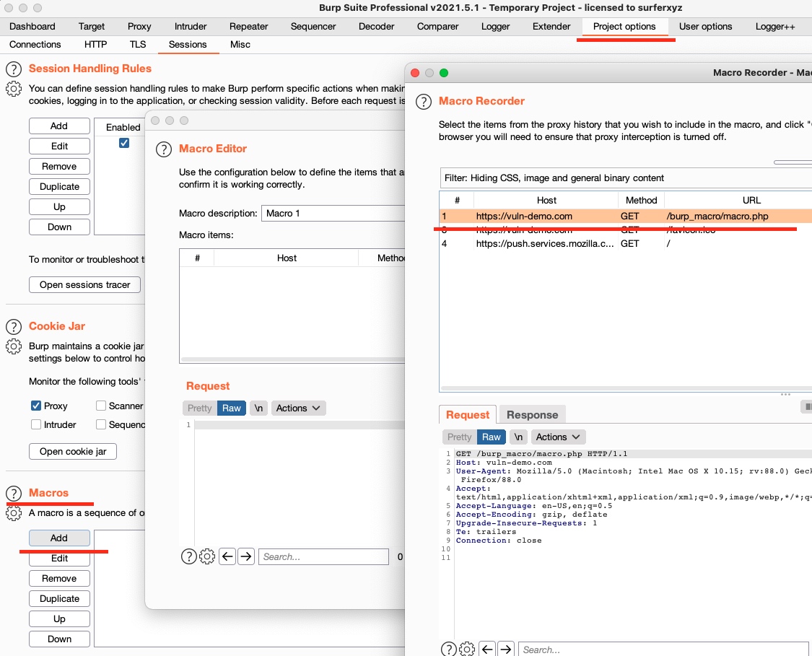Select the Connections sub-tab
812x656 pixels.
point(35,45)
